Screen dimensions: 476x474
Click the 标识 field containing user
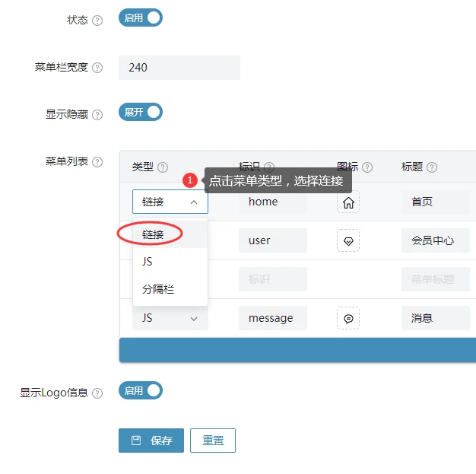click(273, 240)
